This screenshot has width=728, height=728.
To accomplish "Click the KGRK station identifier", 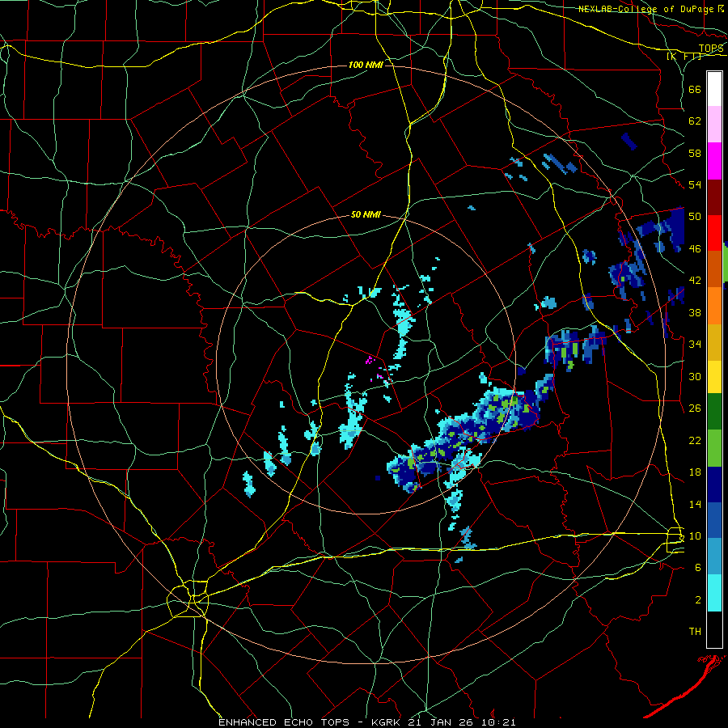I will (387, 722).
